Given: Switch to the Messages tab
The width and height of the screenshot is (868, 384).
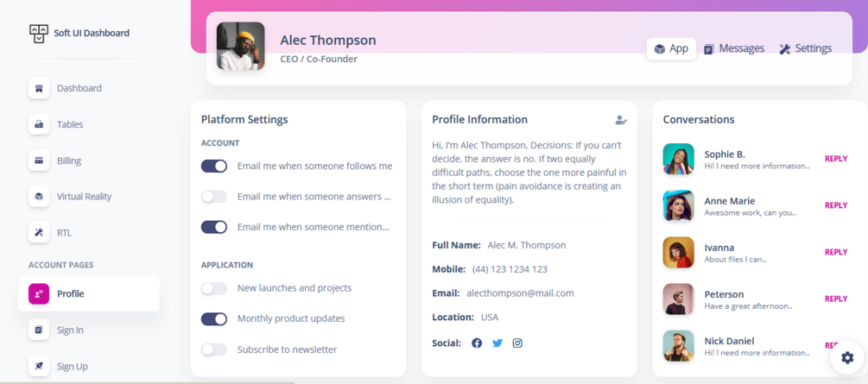Looking at the screenshot, I should coord(733,48).
